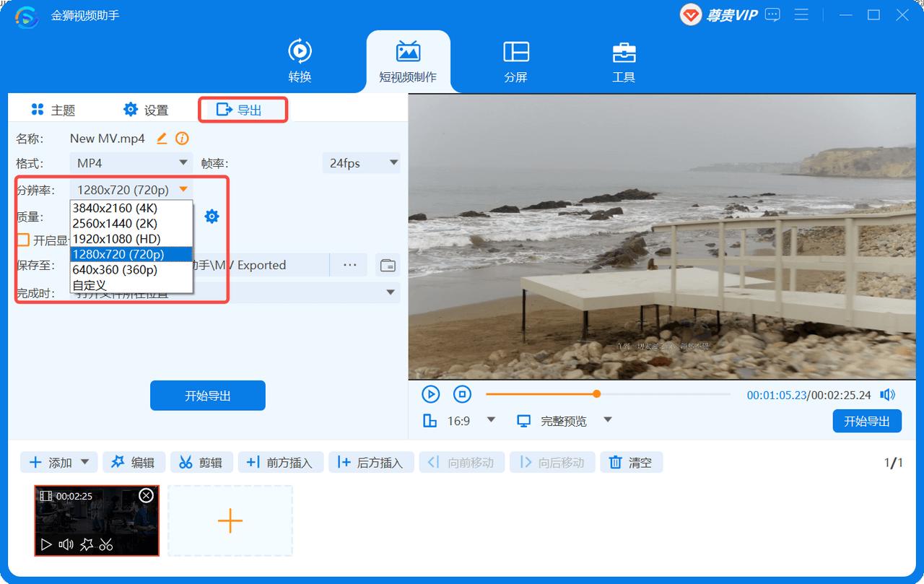Open quality settings via the gear icon

[212, 215]
